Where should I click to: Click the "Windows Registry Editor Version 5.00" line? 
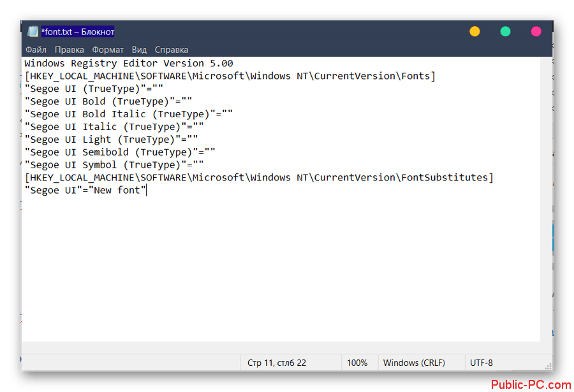point(128,63)
